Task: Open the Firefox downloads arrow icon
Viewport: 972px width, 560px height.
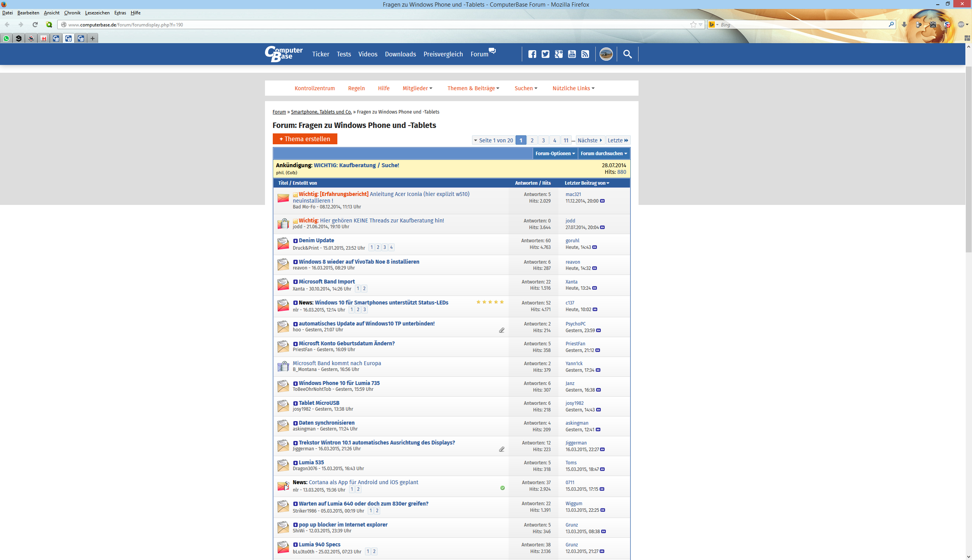Action: pos(904,24)
